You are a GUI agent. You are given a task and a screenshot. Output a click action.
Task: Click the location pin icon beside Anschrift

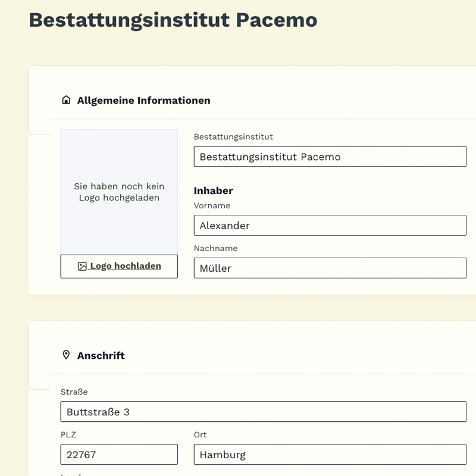[66, 355]
